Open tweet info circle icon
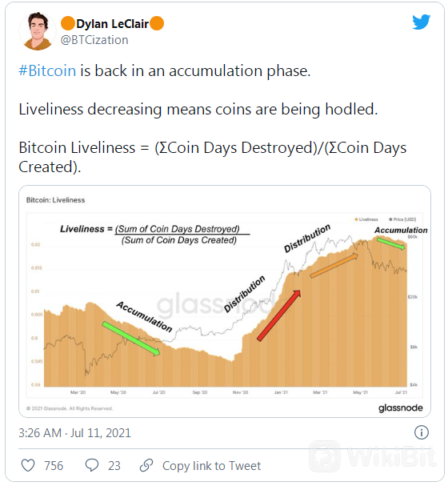This screenshot has height=486, width=448. click(421, 432)
